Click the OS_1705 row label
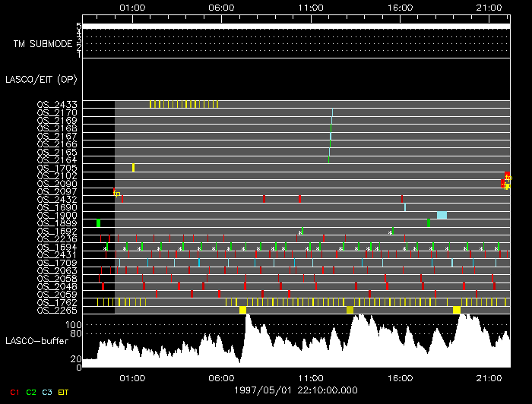Viewport: 532px width, 404px height. (57, 168)
